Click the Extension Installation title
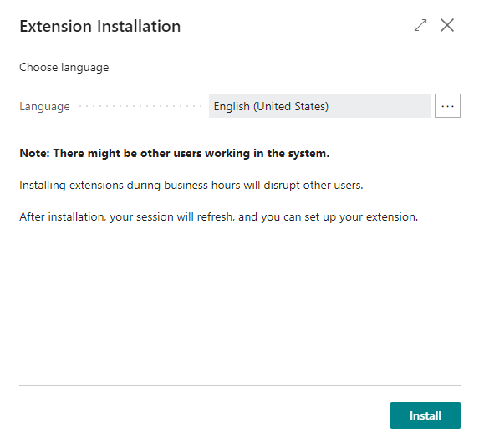The image size is (479, 448). 99,26
